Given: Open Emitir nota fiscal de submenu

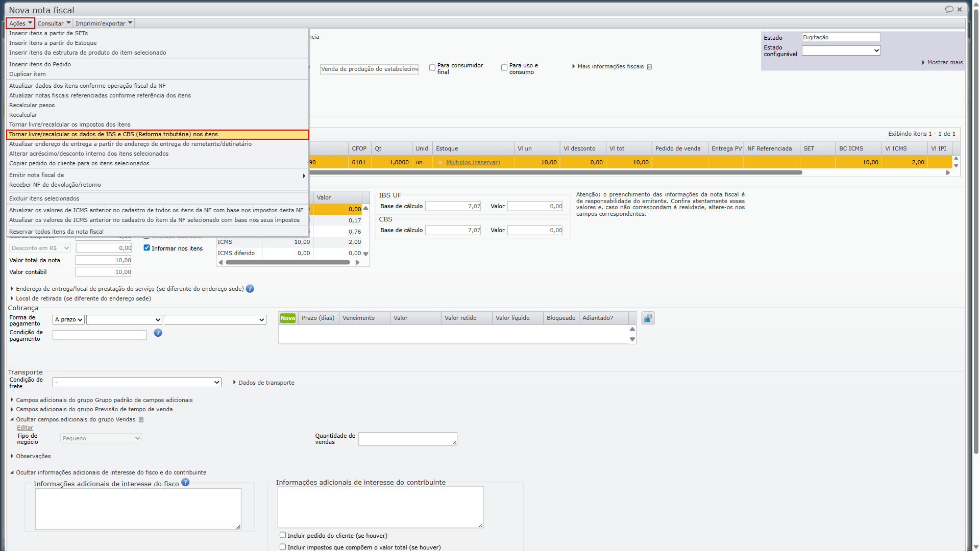Looking at the screenshot, I should point(157,175).
